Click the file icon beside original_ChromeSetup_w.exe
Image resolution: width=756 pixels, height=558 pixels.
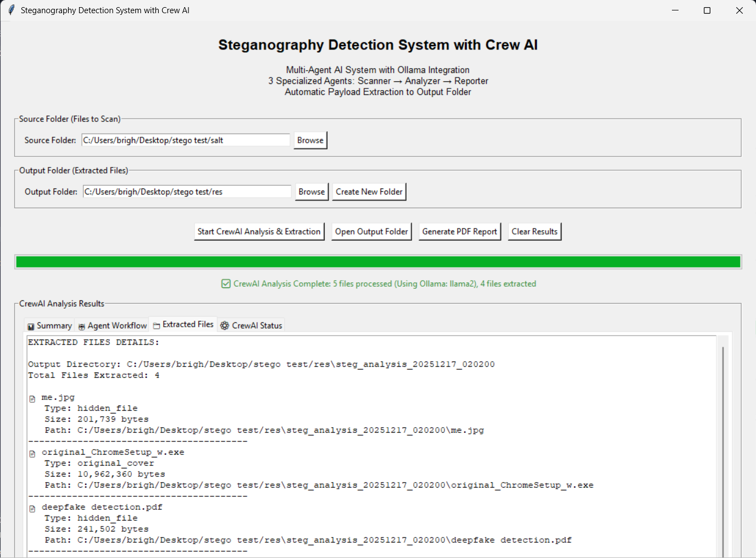click(32, 454)
